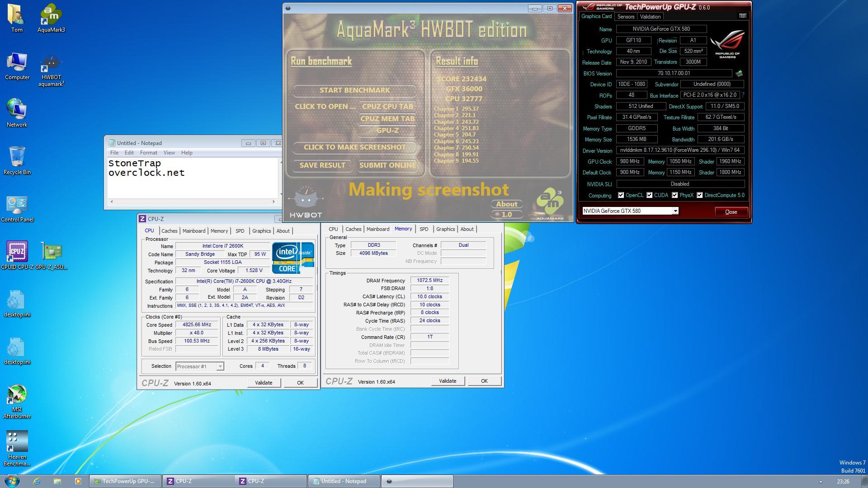The height and width of the screenshot is (488, 868).
Task: Click CPUZ MEM TAB button
Action: (x=387, y=119)
